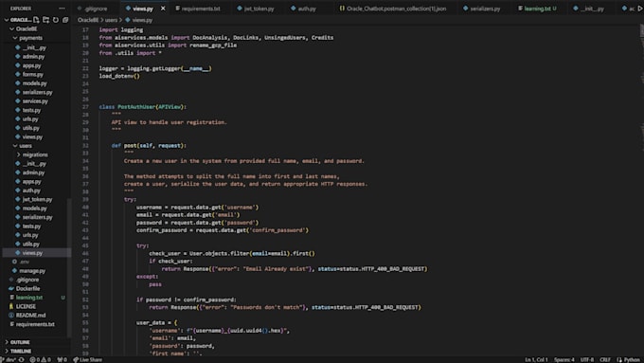This screenshot has height=363, width=644.
Task: Click the Run Python file play icon
Action: point(640,9)
